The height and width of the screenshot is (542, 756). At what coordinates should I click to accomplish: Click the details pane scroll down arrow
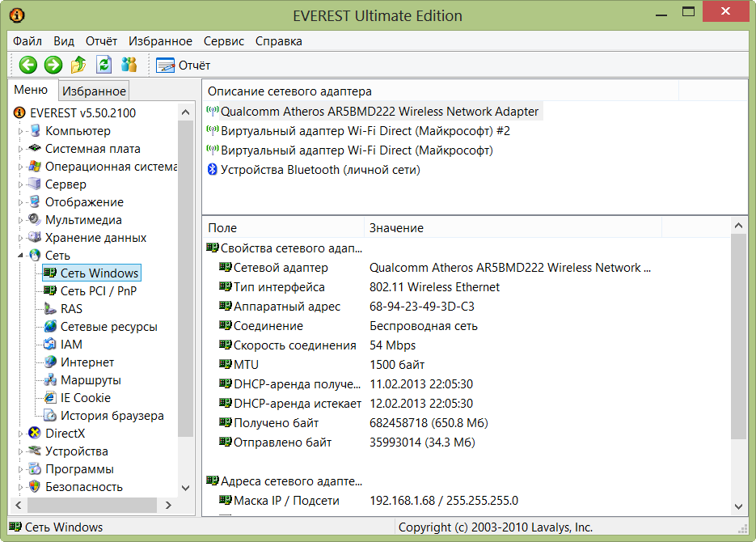(738, 506)
